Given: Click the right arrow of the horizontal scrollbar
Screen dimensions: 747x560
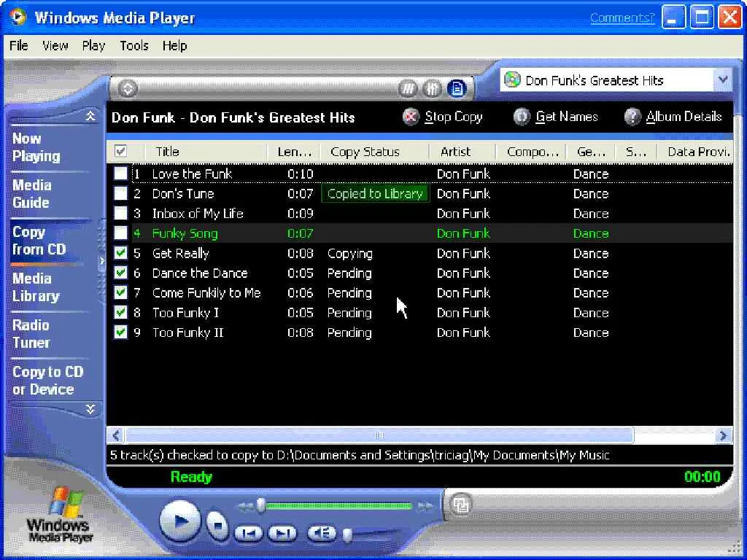Looking at the screenshot, I should [x=723, y=435].
